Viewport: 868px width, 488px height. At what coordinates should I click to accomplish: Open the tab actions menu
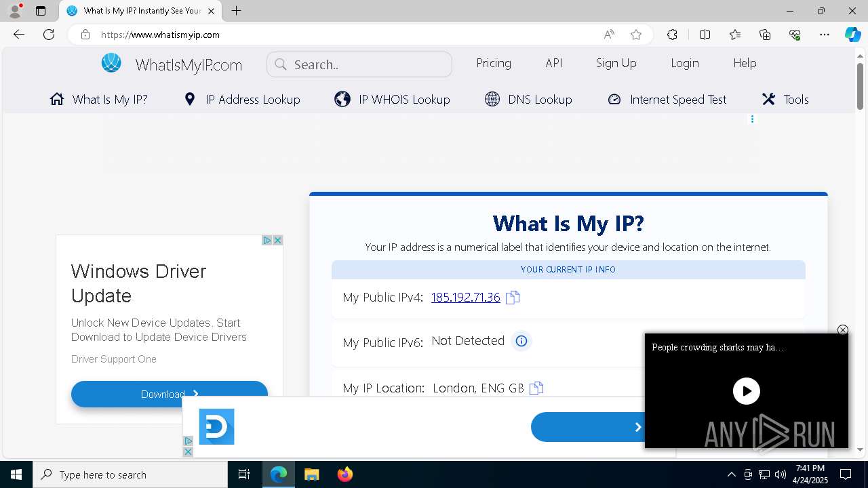pos(41,11)
